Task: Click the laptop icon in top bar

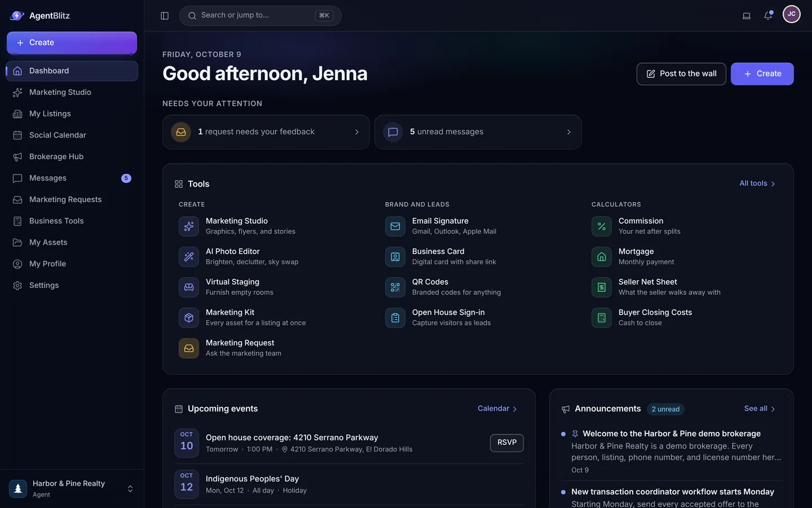Action: tap(747, 16)
